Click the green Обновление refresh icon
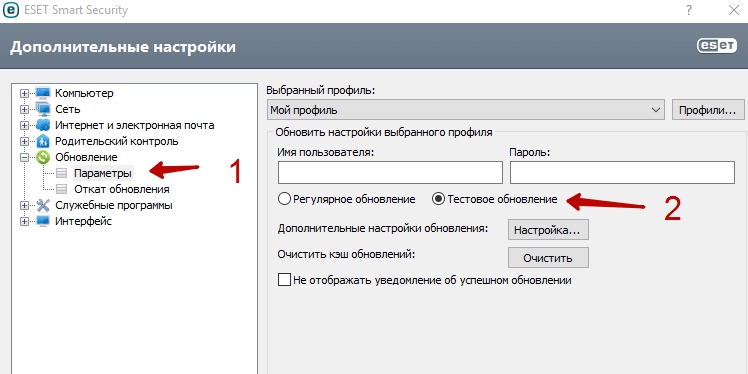 coord(43,157)
